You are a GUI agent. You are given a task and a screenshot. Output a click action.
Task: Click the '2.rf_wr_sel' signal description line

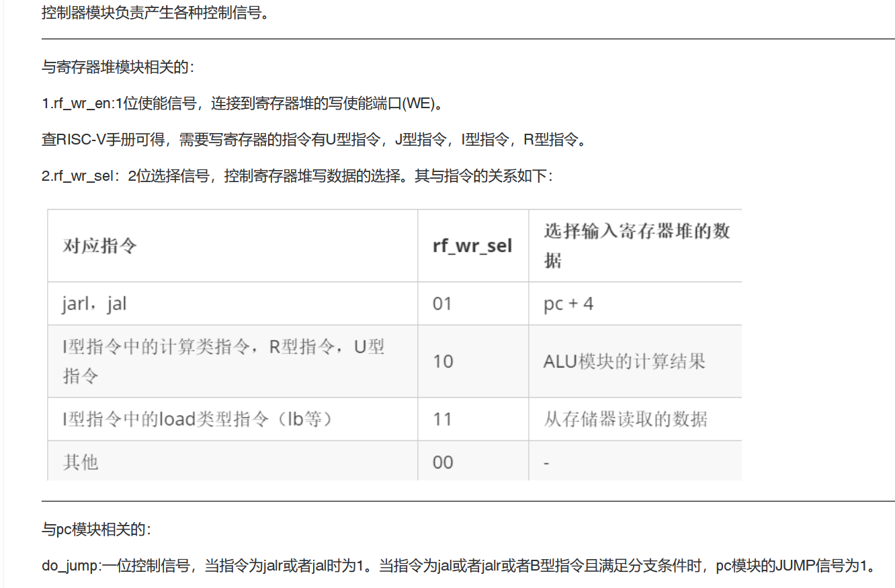click(296, 176)
